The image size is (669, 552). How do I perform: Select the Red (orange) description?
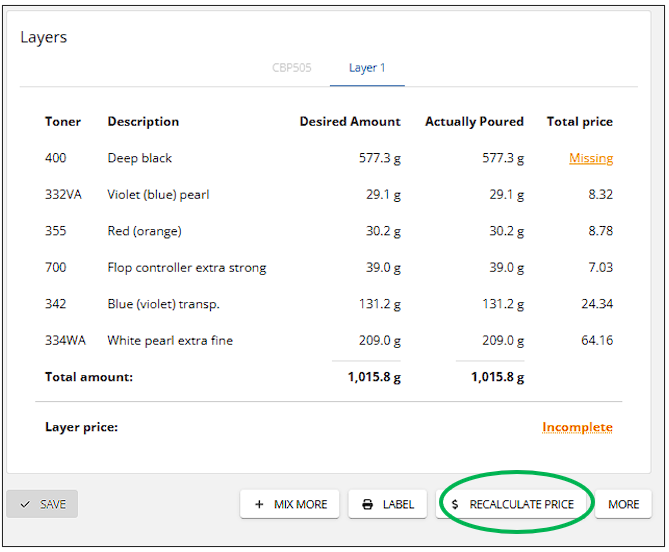pos(144,231)
